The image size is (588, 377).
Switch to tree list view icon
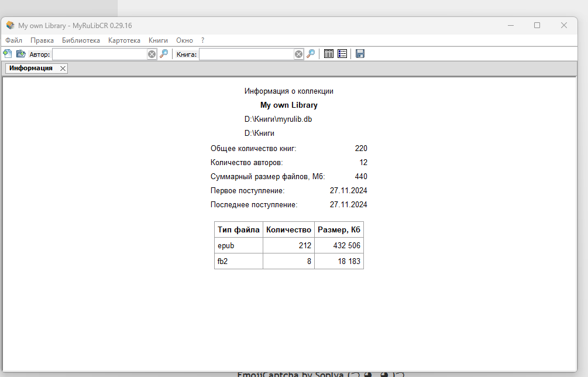click(342, 54)
